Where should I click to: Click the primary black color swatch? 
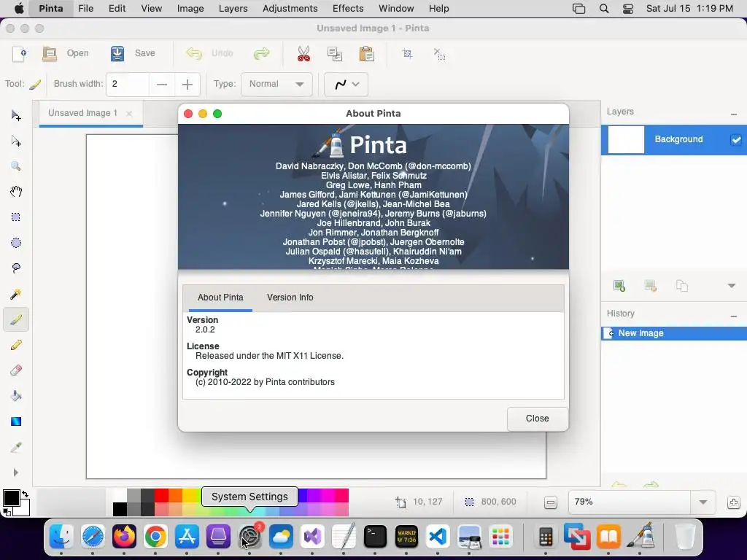pyautogui.click(x=11, y=498)
